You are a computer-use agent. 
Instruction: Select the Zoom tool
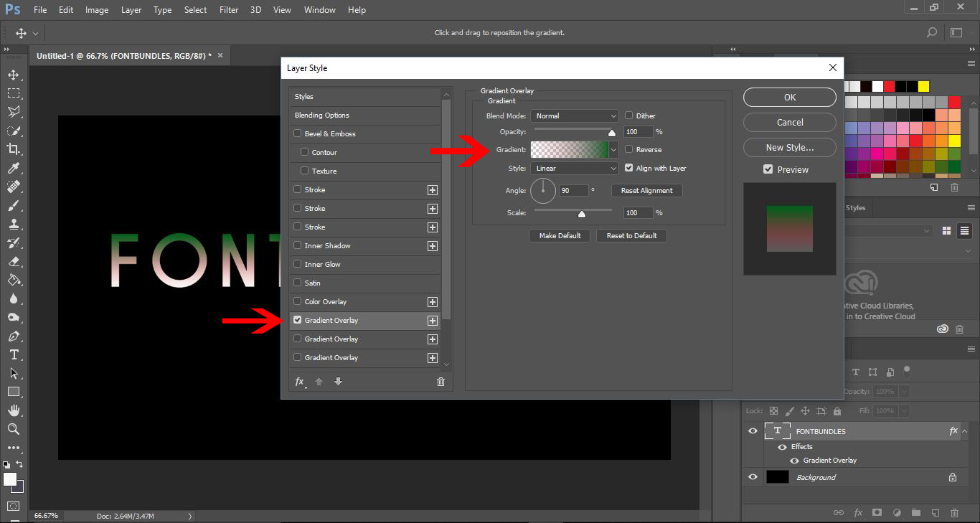click(x=14, y=429)
